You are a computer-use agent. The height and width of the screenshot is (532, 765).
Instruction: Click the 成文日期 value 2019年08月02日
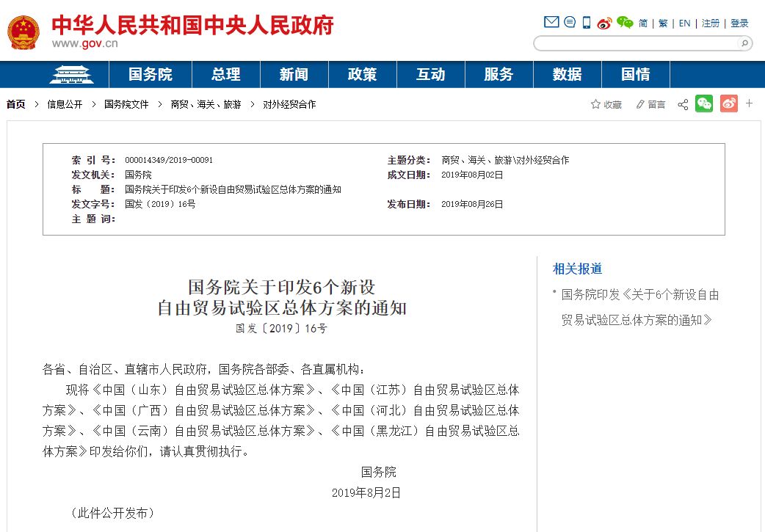[472, 175]
